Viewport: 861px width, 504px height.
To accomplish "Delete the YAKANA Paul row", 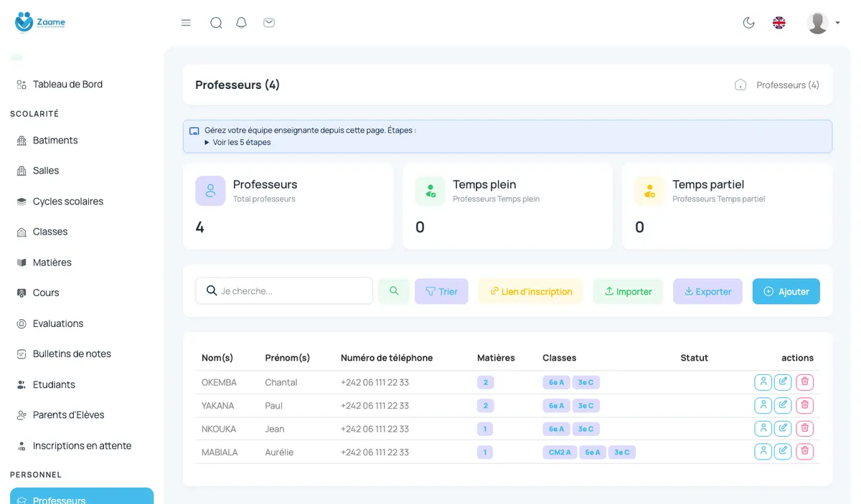I will click(805, 405).
